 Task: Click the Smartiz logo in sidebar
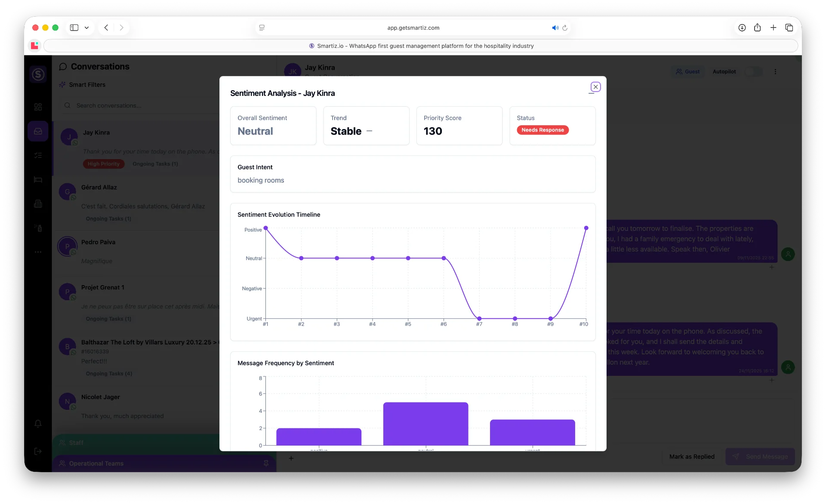click(38, 74)
